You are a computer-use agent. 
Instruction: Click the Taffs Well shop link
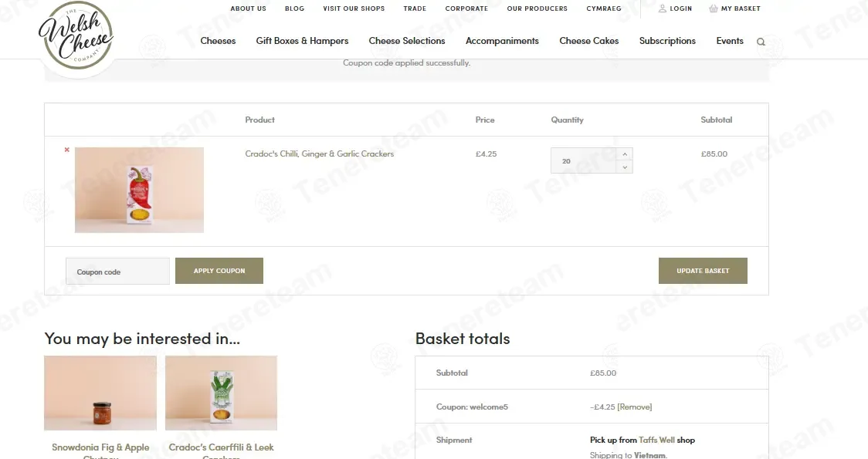(656, 440)
